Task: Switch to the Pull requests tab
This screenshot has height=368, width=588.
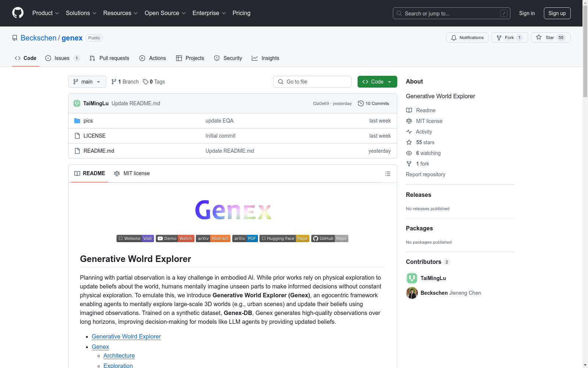Action: pyautogui.click(x=109, y=58)
